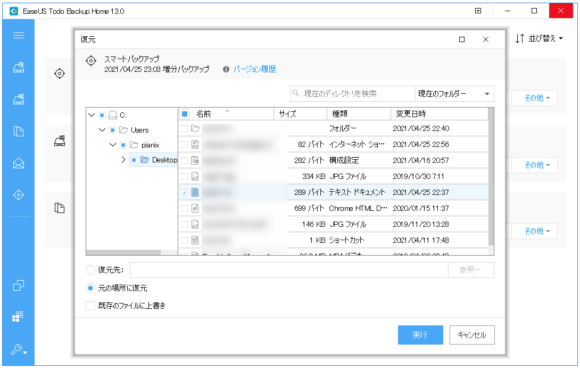
Task: Click the disk backup sidebar icon
Action: point(18,67)
